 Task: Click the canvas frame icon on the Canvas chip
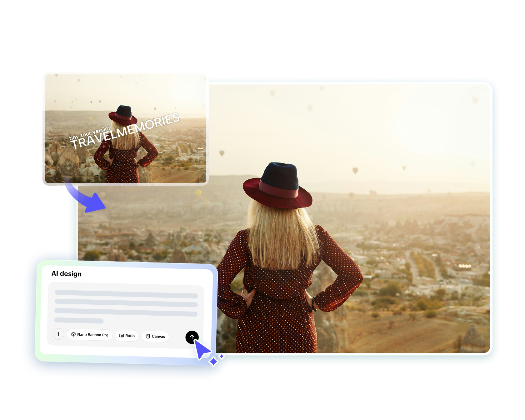pos(148,336)
